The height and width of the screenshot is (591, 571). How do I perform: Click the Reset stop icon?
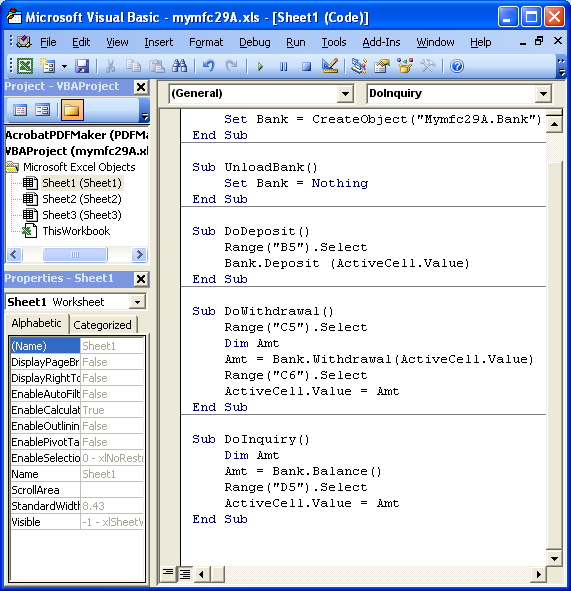tap(306, 67)
